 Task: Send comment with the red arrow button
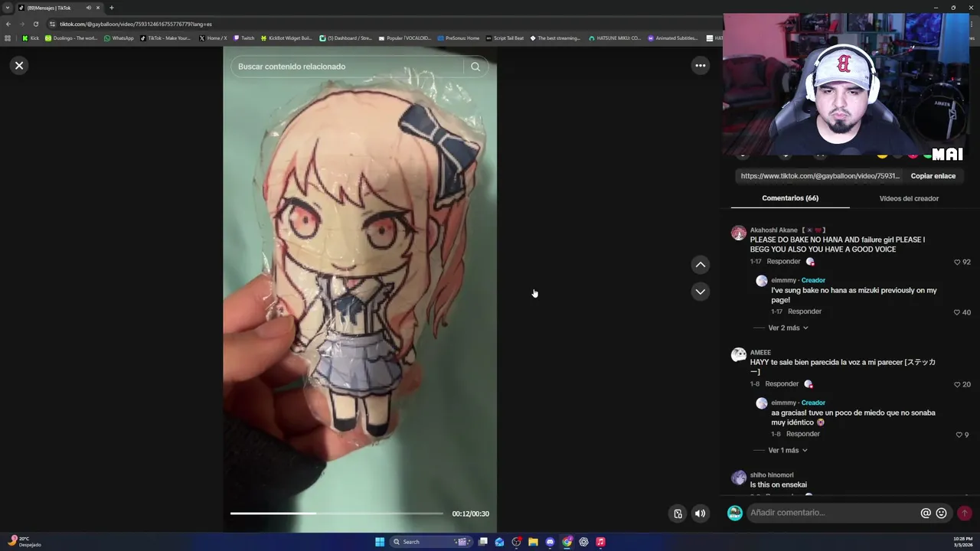point(965,513)
